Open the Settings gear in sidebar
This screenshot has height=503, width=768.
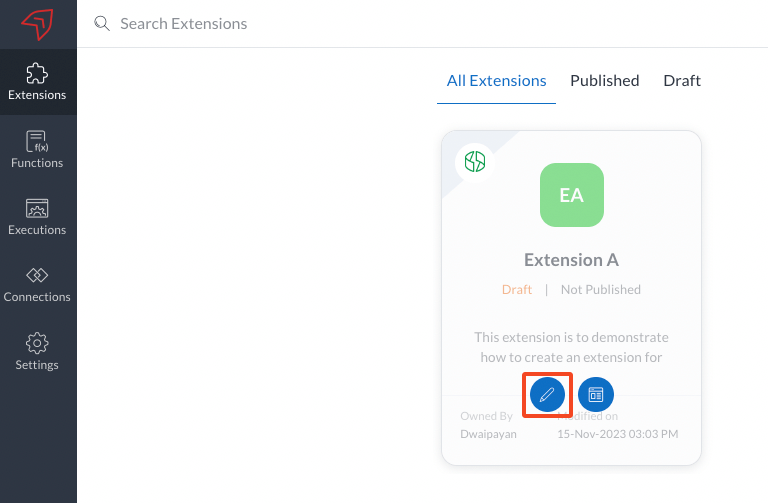click(37, 351)
